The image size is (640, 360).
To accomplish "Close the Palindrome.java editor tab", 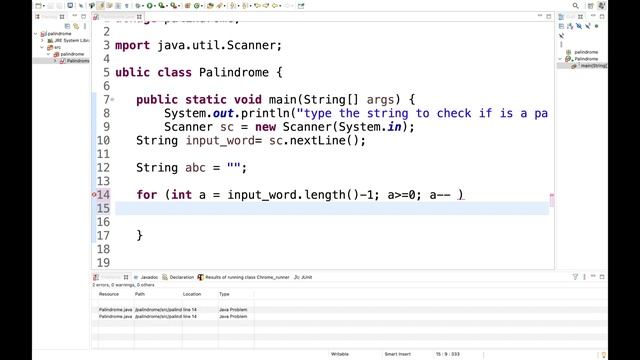I will 139,17.
